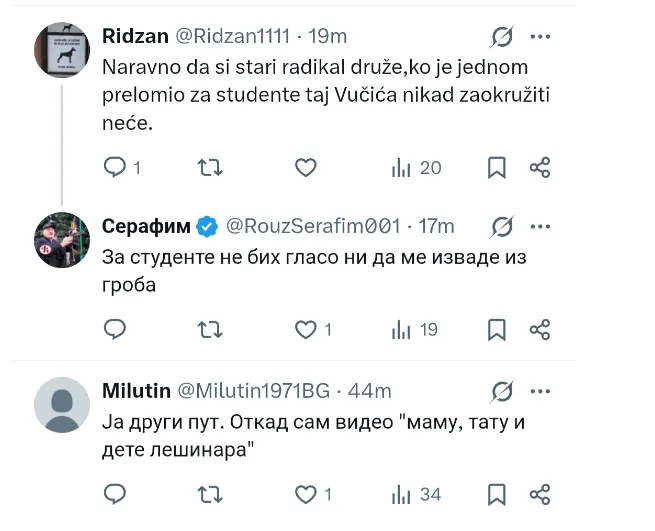Open more options on Milutin's tweet

point(540,391)
